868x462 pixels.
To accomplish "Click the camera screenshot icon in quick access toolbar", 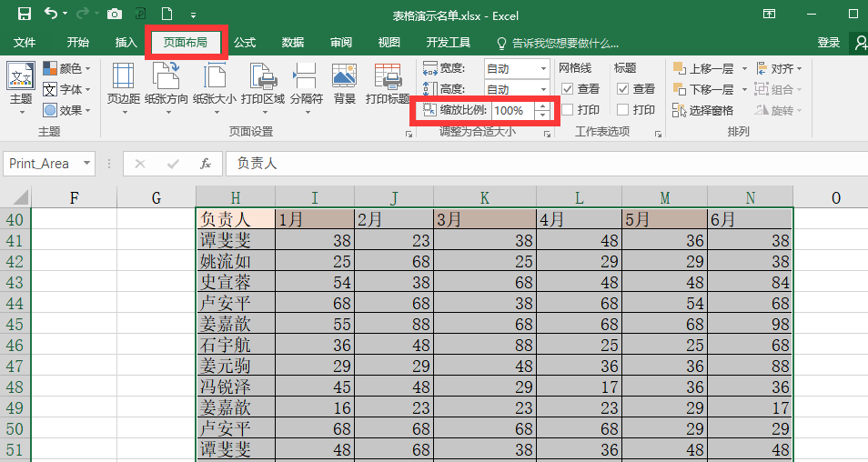I will point(114,14).
